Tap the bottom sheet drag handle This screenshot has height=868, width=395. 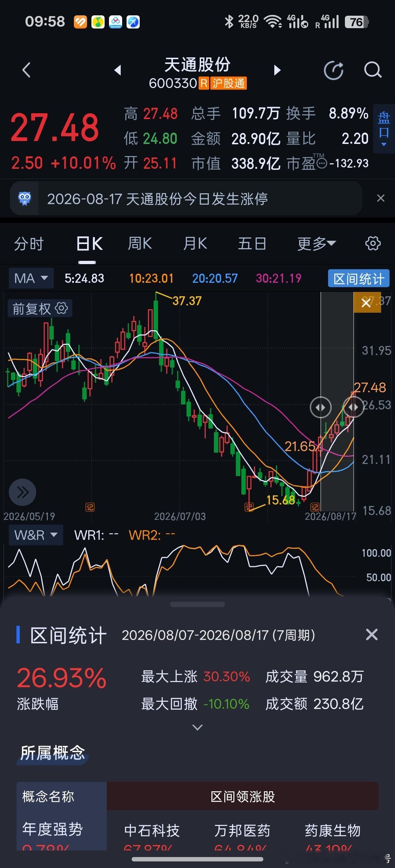tap(197, 605)
